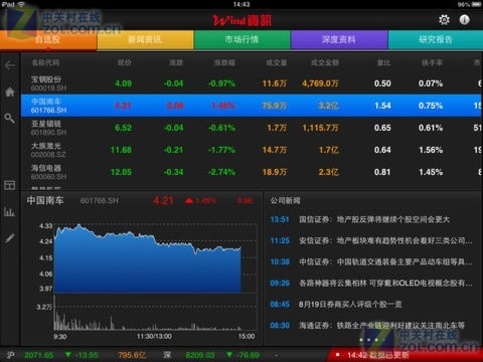Open search with the magnifier icon
Screen dimensions: 483x362
(x=10, y=118)
